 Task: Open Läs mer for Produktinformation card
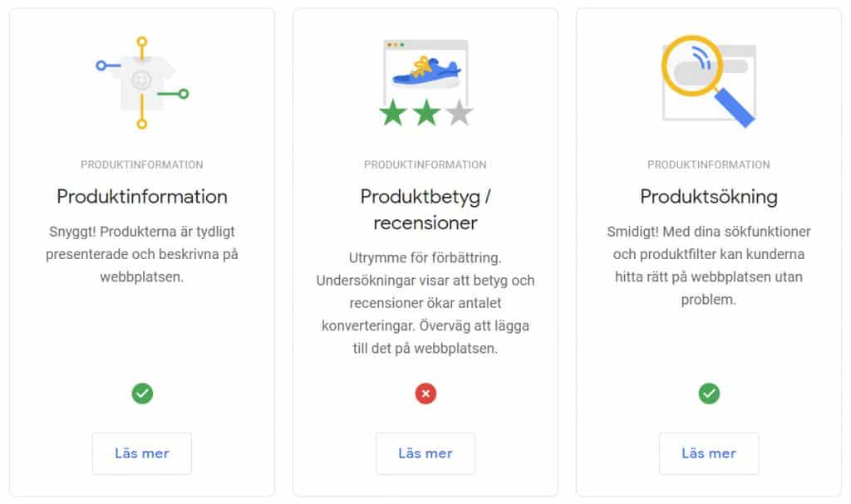tap(141, 453)
